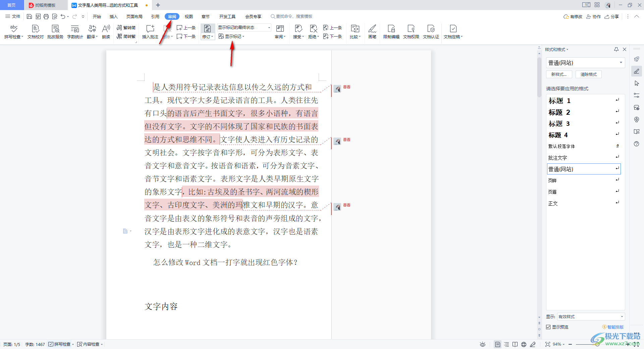Click the Save icon in quick toolbar

(29, 16)
